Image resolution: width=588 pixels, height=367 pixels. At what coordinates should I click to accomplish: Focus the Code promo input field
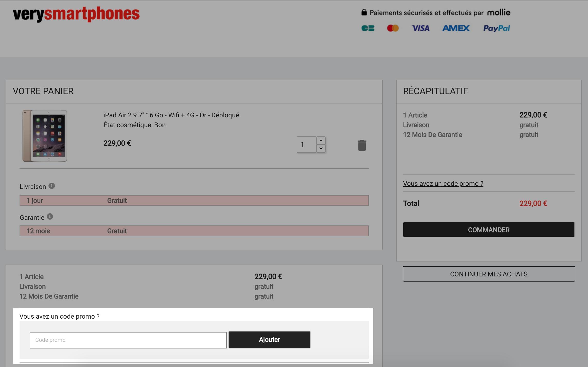click(128, 340)
